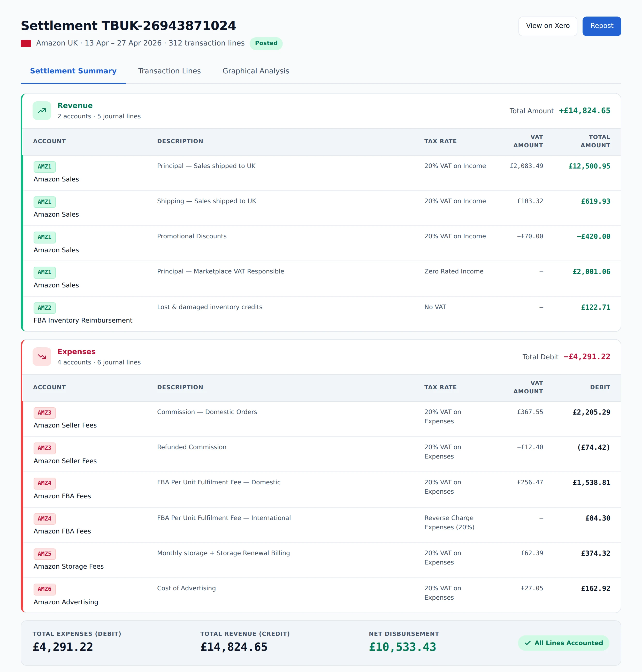Click the Repost button

click(602, 26)
